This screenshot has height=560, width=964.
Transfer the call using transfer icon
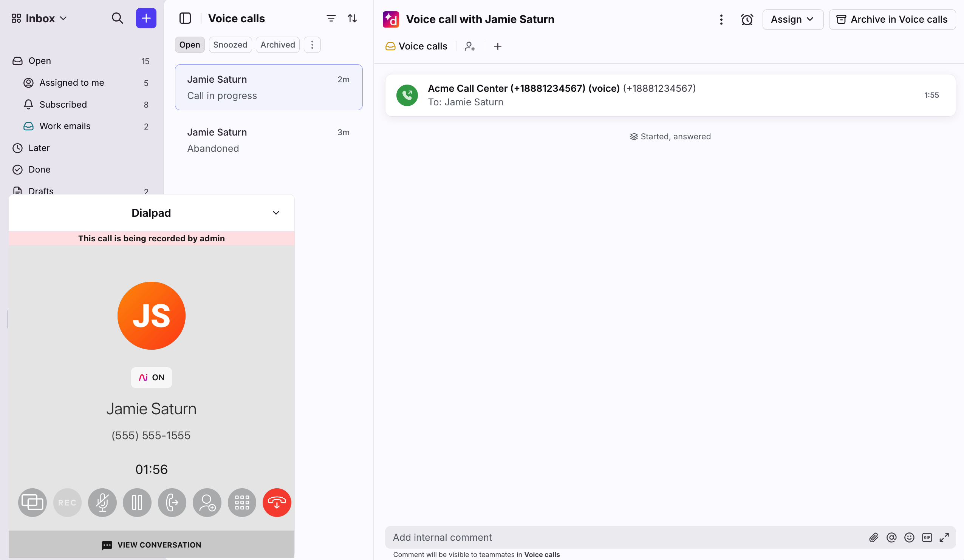coord(172,502)
